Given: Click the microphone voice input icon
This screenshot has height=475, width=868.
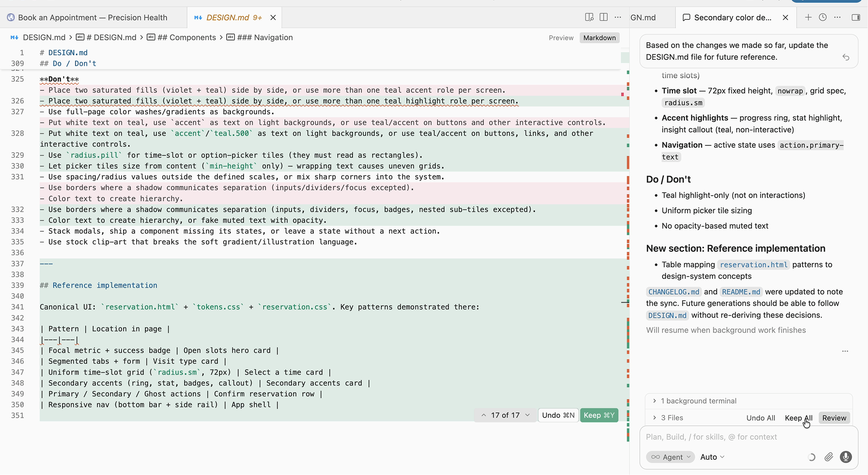Looking at the screenshot, I should (846, 457).
